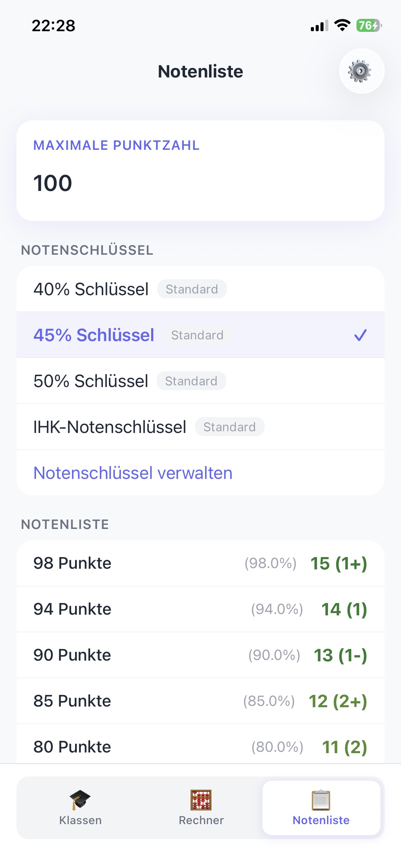Open Notenschlüssel verwalten
Screen dimensions: 401x868
click(132, 473)
